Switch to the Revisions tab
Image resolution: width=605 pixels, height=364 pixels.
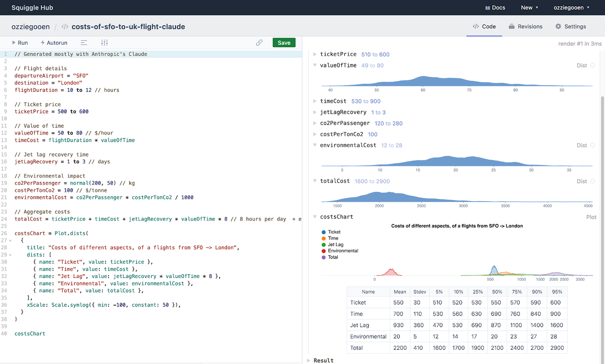click(526, 27)
